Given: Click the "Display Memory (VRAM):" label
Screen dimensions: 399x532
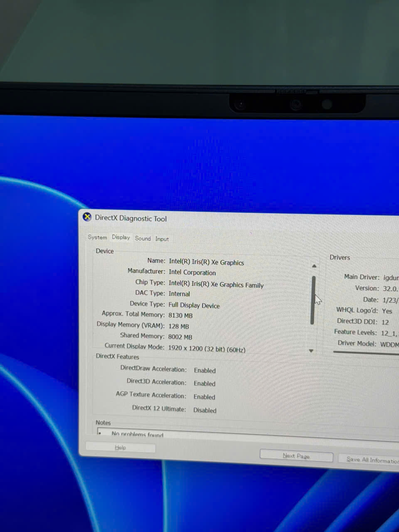Looking at the screenshot, I should coord(131,325).
